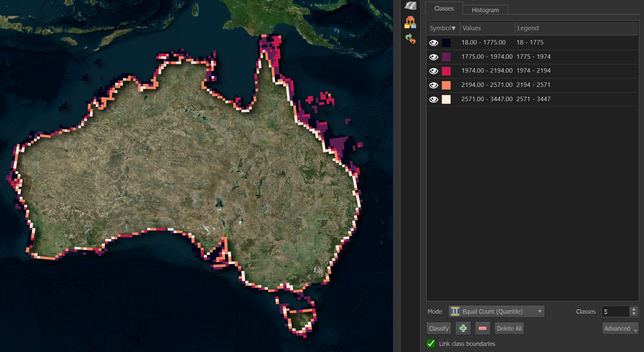Increase the Classes count with up arrow
The height and width of the screenshot is (352, 644).
(x=634, y=309)
